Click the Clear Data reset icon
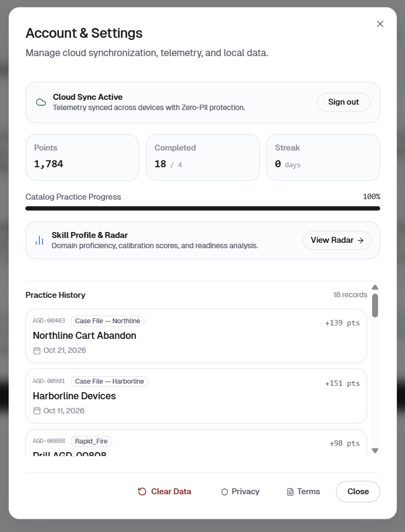The image size is (405, 532). [142, 492]
